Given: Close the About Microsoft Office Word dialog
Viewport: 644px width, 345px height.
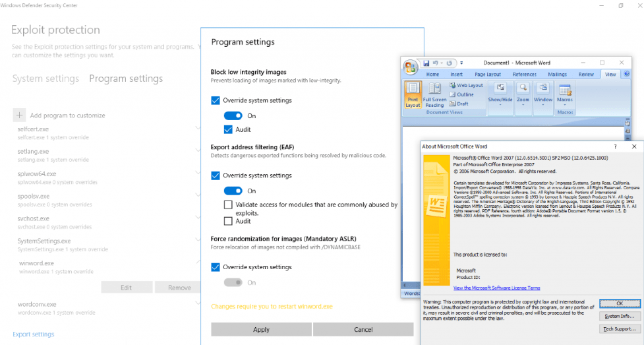Looking at the screenshot, I should [634, 146].
